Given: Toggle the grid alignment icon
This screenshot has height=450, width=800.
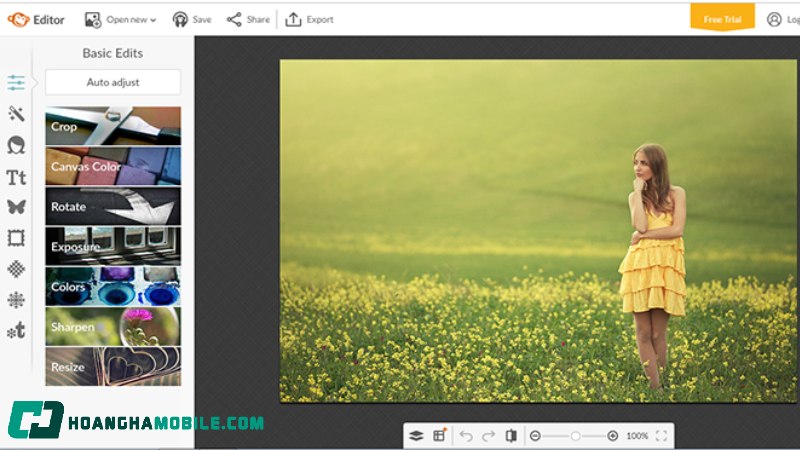Looking at the screenshot, I should click(x=439, y=435).
